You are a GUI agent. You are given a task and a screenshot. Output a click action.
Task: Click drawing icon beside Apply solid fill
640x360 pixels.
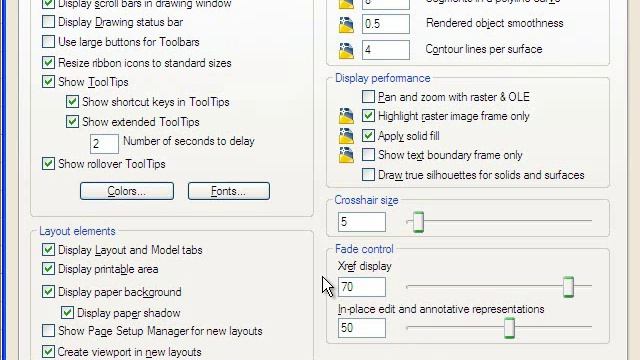(346, 136)
